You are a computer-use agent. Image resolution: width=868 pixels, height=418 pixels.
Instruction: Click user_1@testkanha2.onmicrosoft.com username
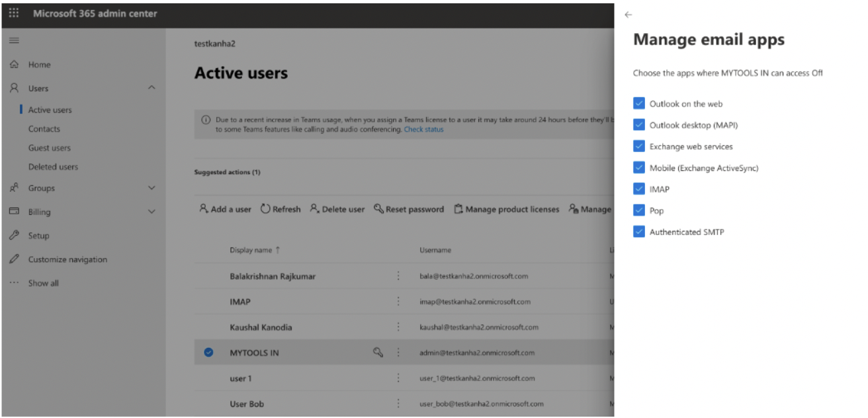click(478, 378)
